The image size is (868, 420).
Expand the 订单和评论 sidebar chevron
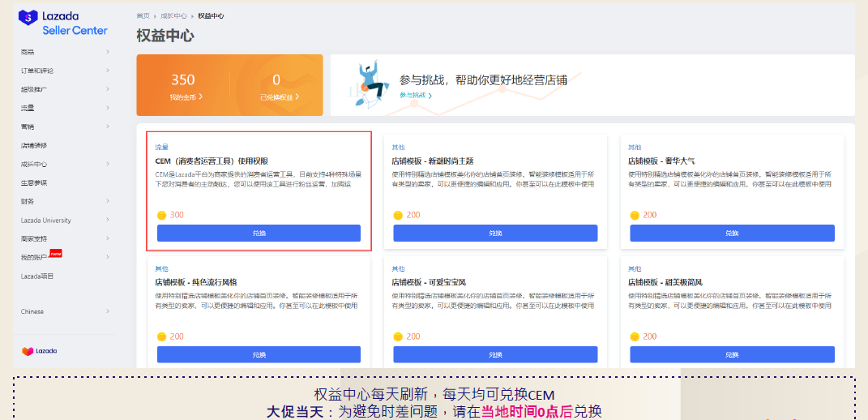pos(108,71)
